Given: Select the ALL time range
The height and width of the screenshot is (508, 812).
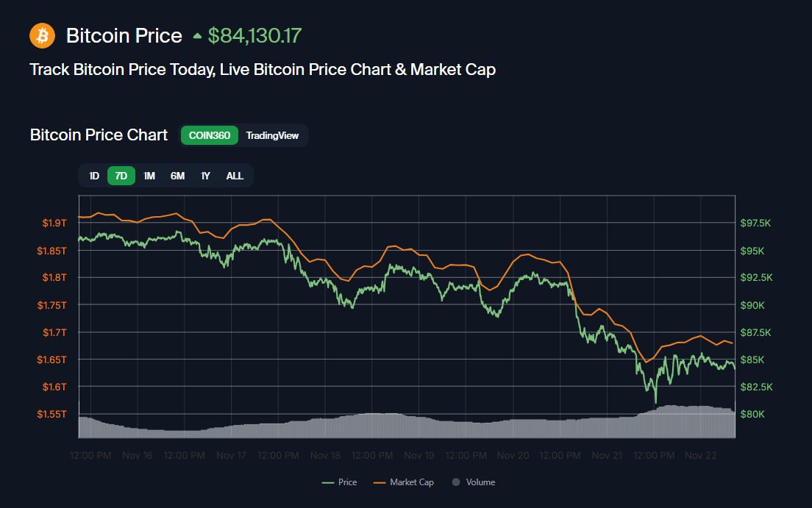Looking at the screenshot, I should [234, 176].
